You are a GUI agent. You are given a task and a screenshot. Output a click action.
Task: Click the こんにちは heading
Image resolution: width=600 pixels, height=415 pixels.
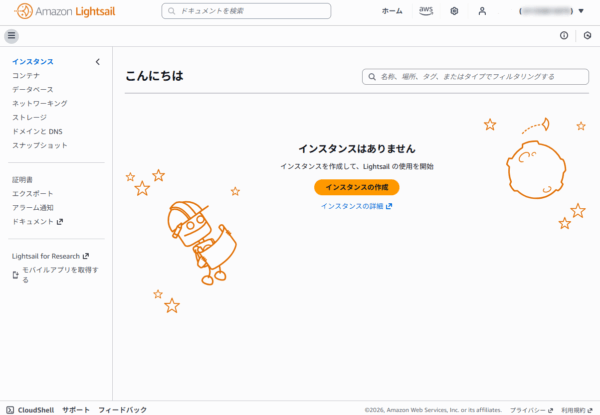(155, 76)
